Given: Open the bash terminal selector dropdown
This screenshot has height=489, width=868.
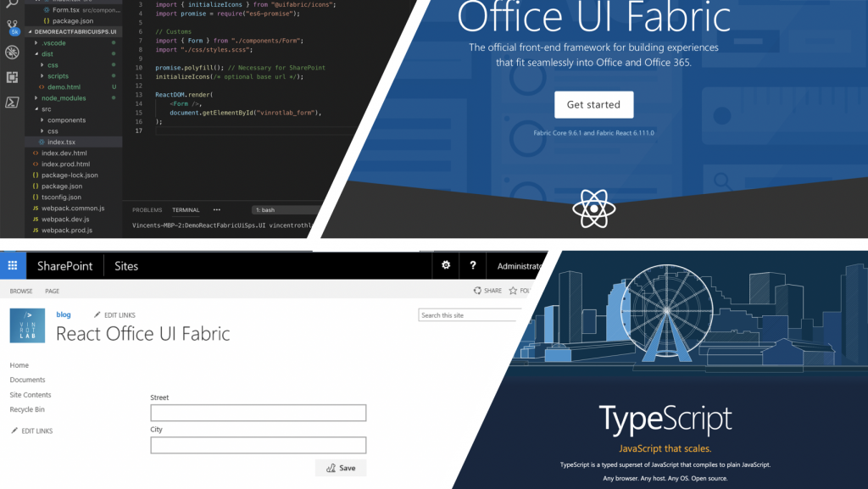Looking at the screenshot, I should pyautogui.click(x=284, y=209).
